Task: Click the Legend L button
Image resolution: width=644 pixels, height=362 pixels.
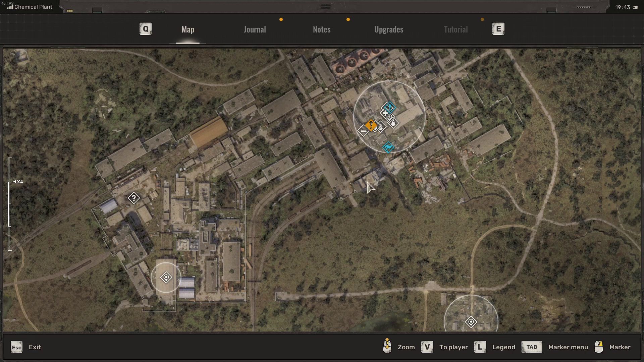Action: (x=480, y=347)
